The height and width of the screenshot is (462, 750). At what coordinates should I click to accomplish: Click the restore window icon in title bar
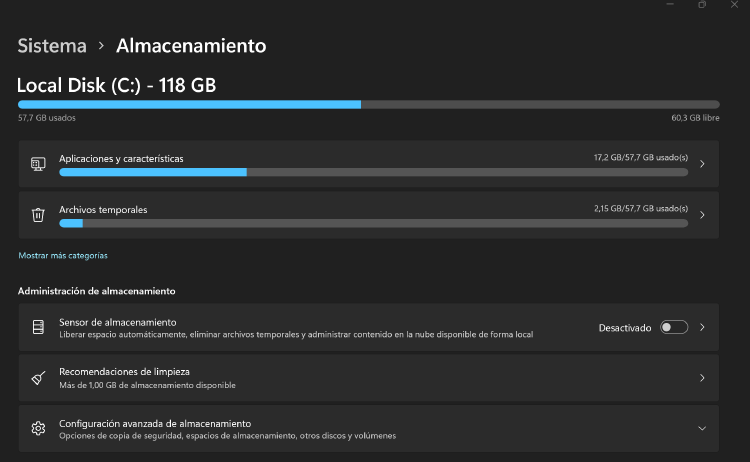click(x=702, y=5)
